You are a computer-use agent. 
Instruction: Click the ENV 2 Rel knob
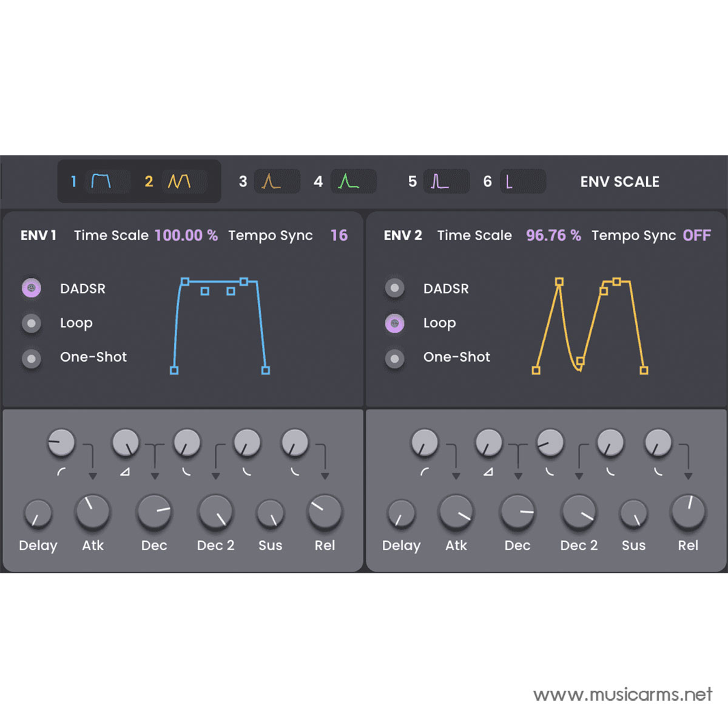[x=688, y=512]
